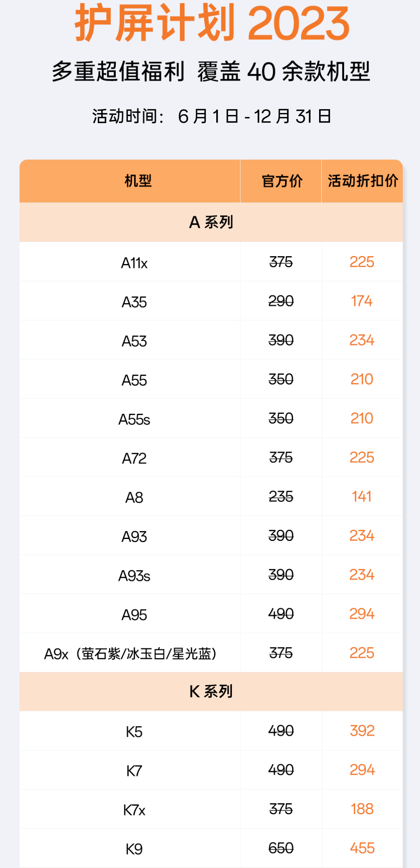Click the A53 model name
This screenshot has width=420, height=868.
134,341
